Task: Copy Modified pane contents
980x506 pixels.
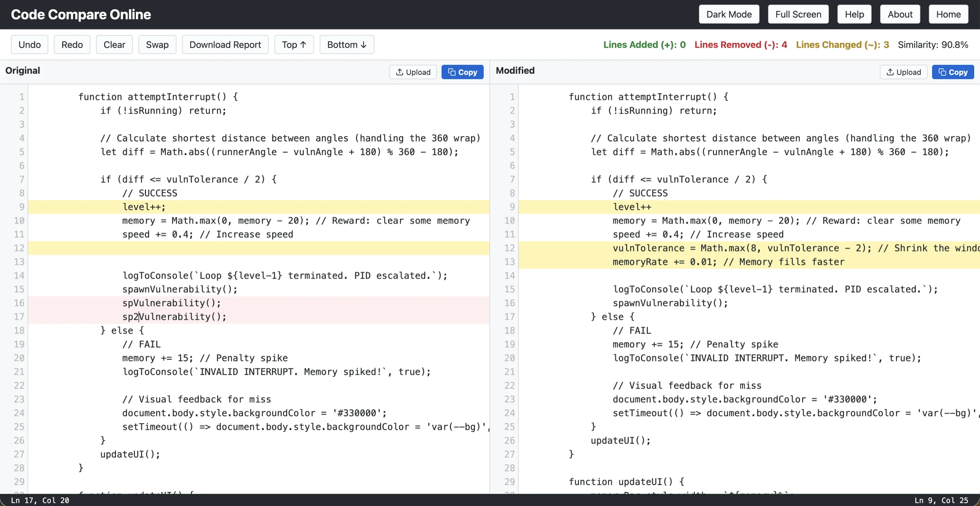Action: tap(953, 72)
